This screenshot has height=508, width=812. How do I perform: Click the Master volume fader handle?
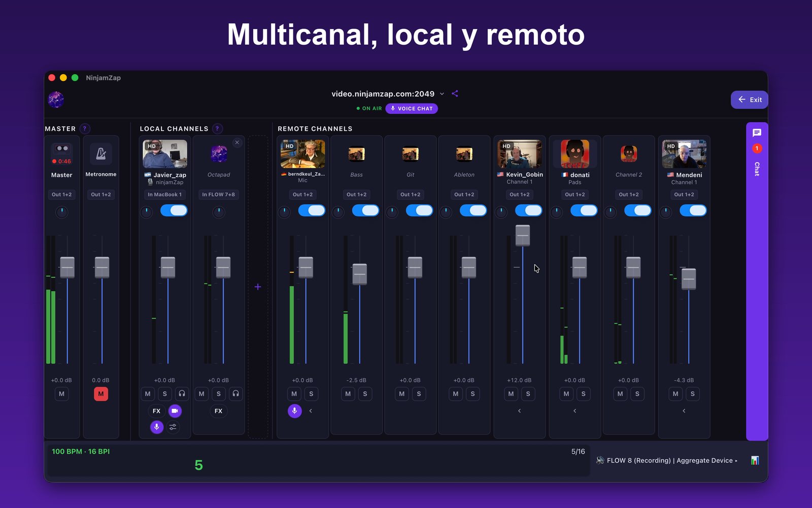[x=67, y=267]
